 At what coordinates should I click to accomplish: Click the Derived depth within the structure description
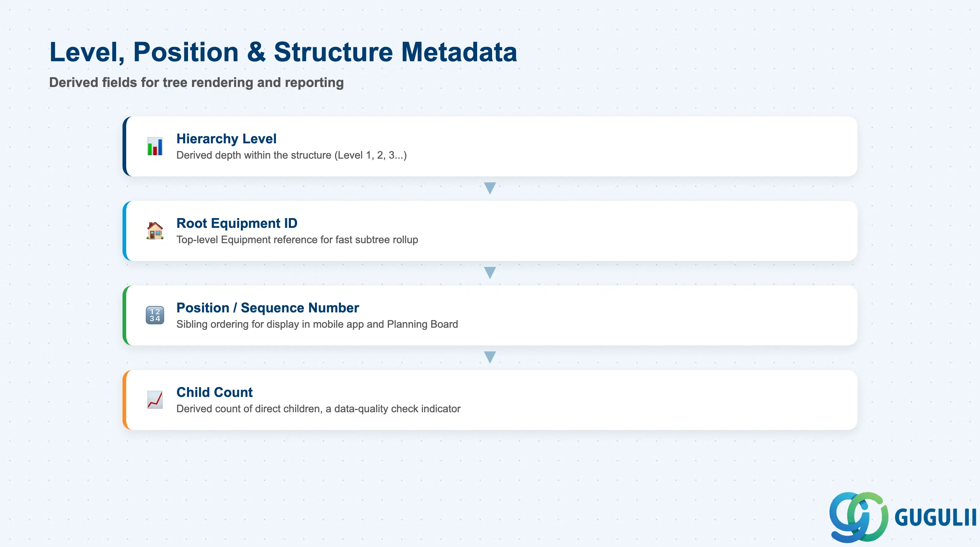(x=292, y=155)
